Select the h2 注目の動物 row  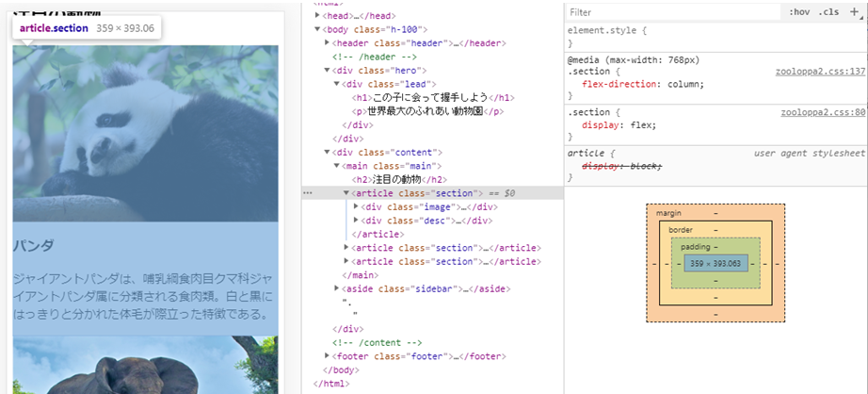click(399, 179)
